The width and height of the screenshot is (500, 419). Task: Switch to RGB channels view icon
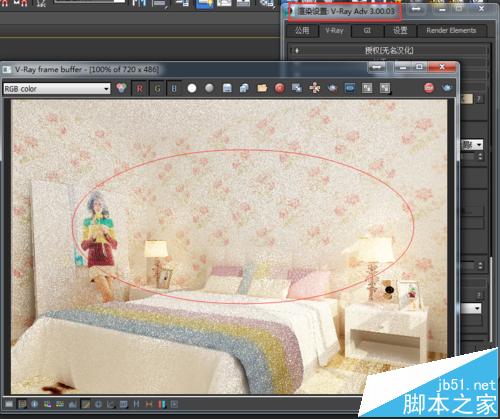121,88
